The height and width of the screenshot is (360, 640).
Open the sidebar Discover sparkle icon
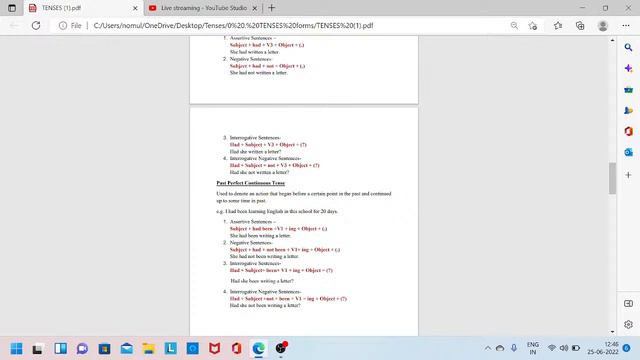628,68
